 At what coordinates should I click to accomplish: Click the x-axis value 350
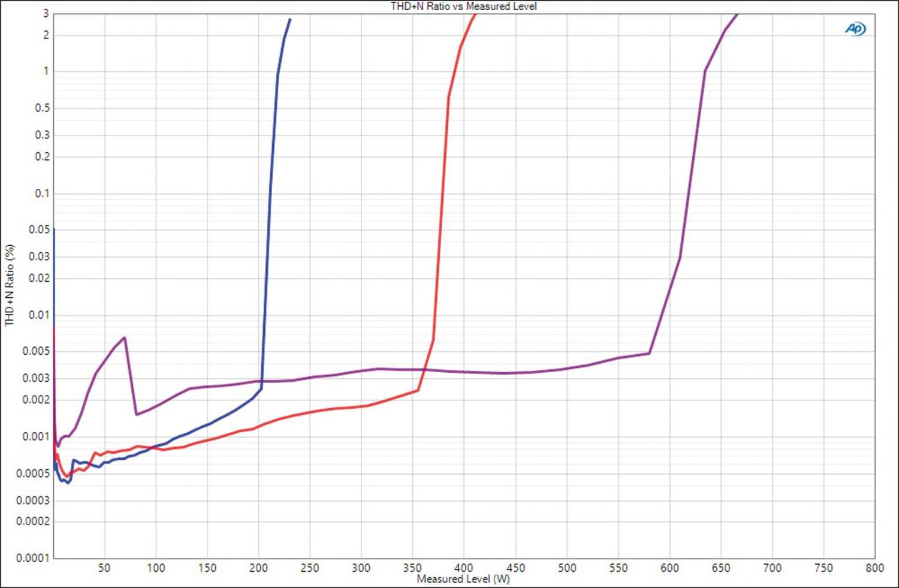click(412, 568)
